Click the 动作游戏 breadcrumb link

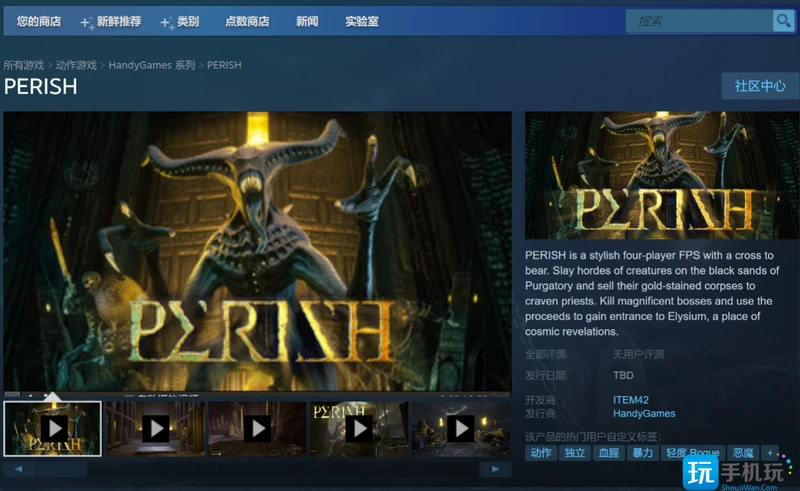[x=76, y=65]
